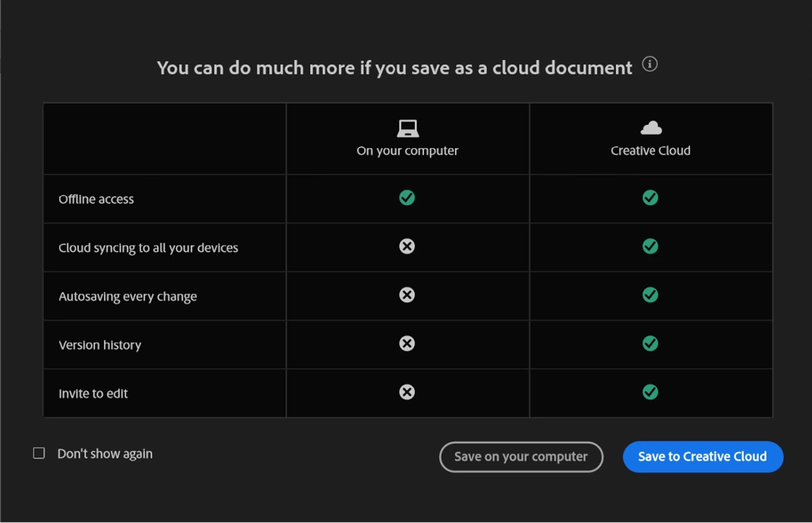Viewport: 812px width, 523px height.
Task: Click the Offline access row label
Action: click(x=96, y=199)
